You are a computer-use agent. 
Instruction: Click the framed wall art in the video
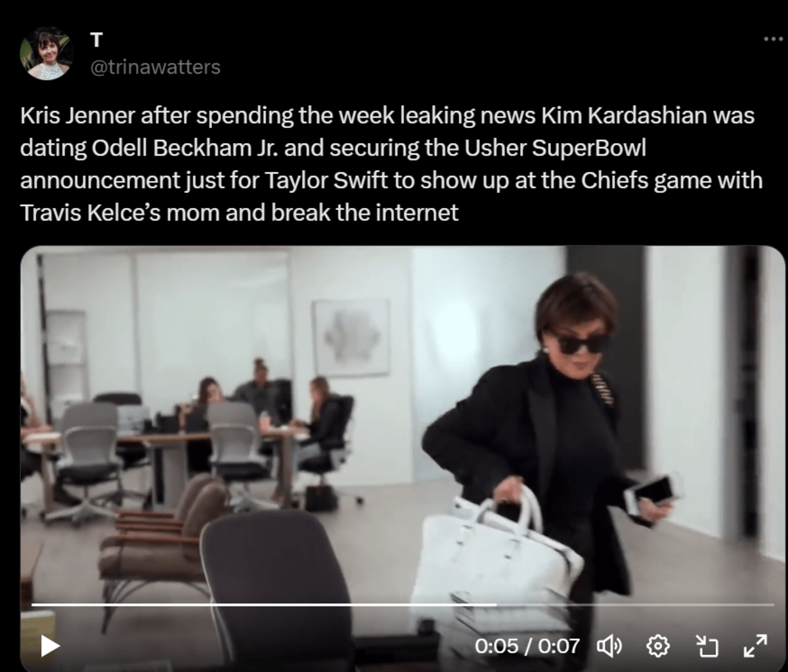[x=351, y=337]
